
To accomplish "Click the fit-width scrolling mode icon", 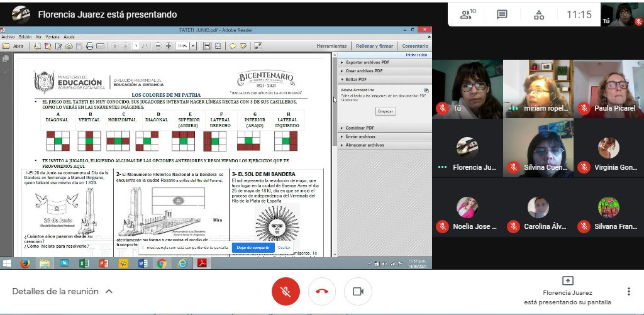I will click(208, 47).
